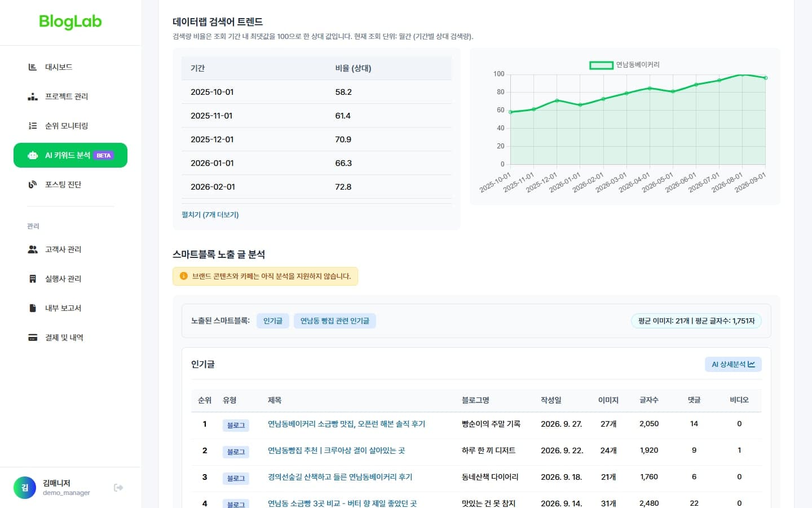Screen dimensions: 812x508
Task: Click the AI 상세분석 button
Action: 733,365
